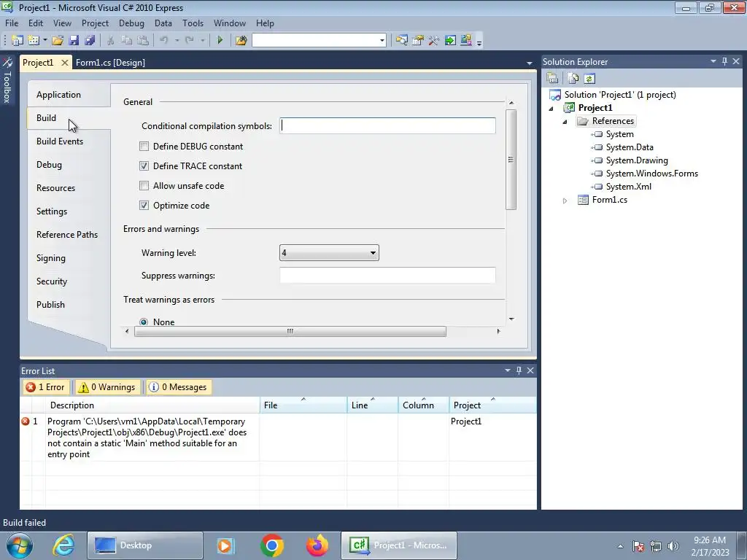Click the Conditional compilation symbols field
This screenshot has width=747, height=560.
coord(387,125)
